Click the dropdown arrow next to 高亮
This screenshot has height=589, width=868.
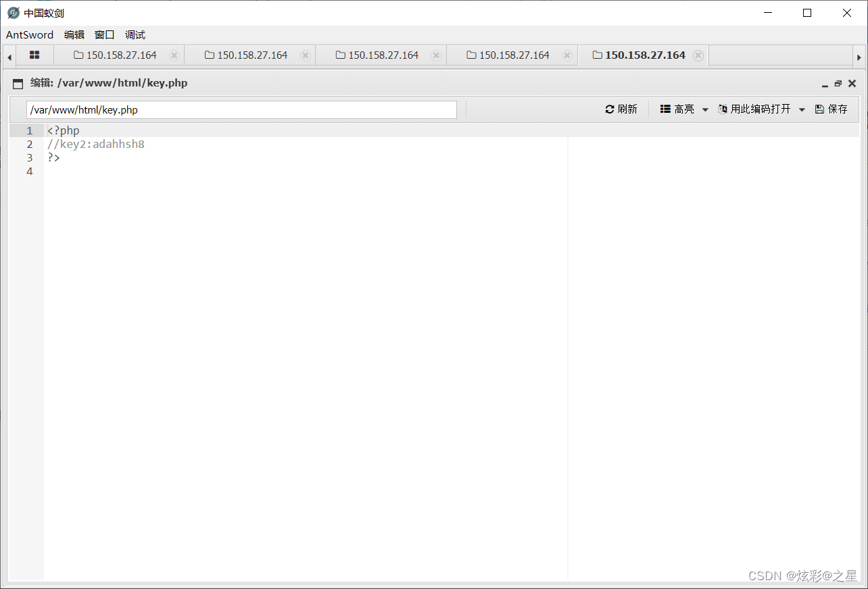(x=705, y=109)
